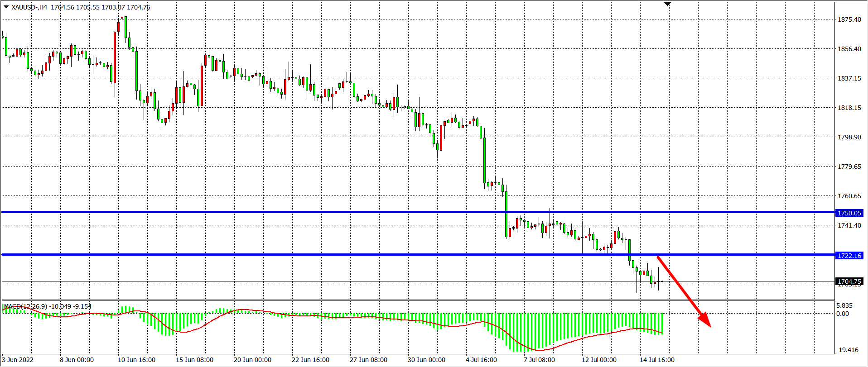Click the current price marker 1704.75
Image resolution: width=868 pixels, height=367 pixels.
tap(849, 281)
